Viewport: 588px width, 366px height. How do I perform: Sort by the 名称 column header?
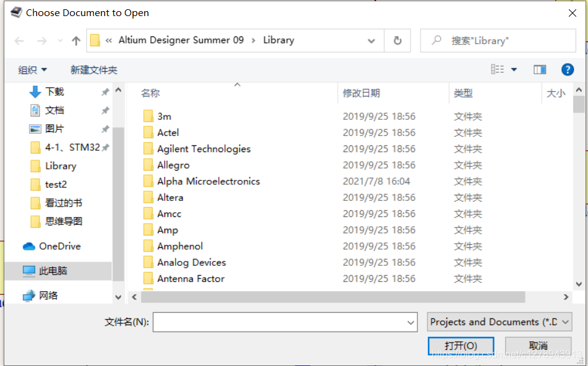(x=150, y=93)
